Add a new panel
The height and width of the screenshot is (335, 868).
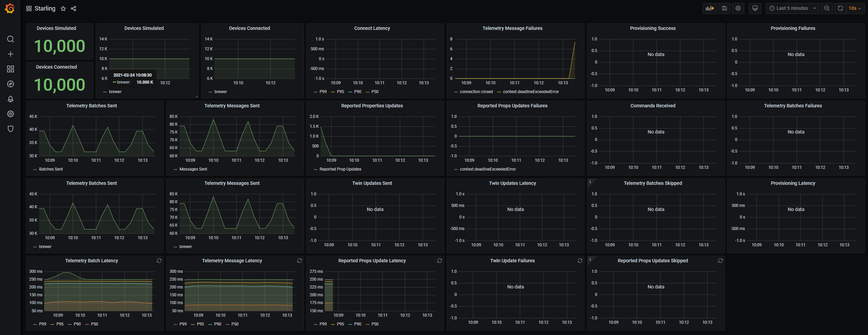710,8
